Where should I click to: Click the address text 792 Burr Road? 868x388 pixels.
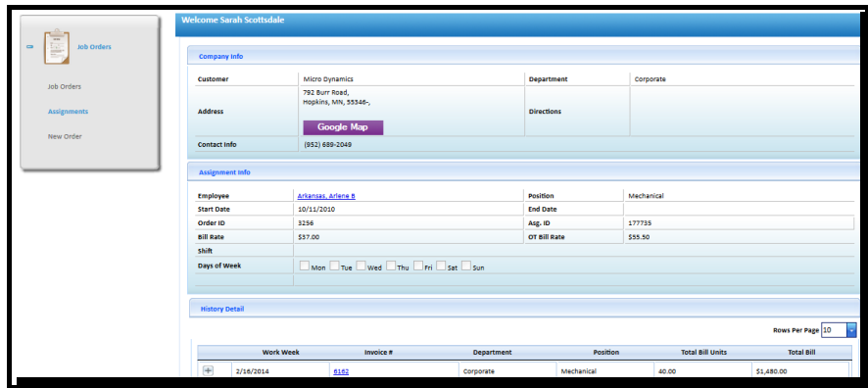click(325, 92)
